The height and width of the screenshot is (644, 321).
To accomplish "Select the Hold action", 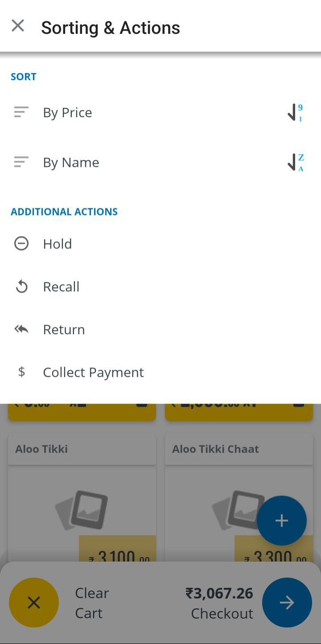I will click(x=58, y=244).
